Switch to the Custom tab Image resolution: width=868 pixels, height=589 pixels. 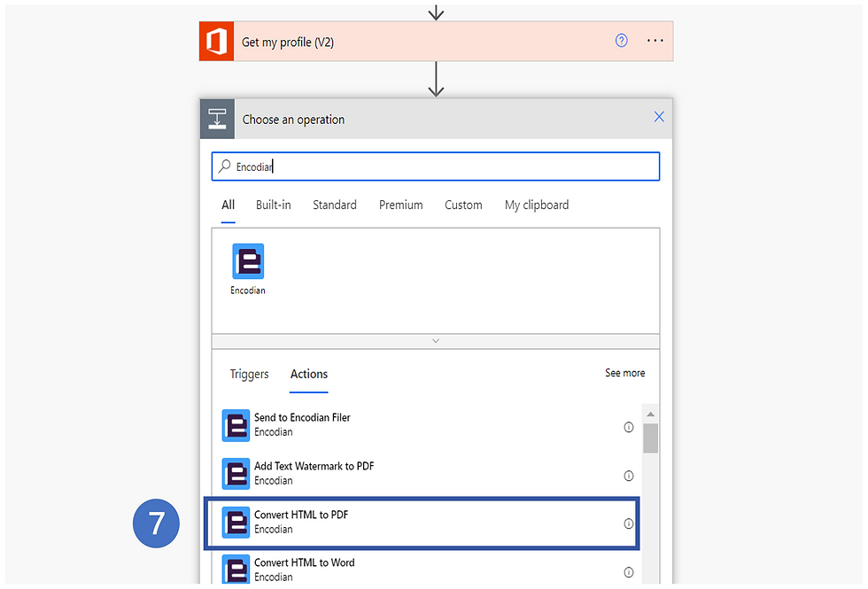tap(463, 205)
